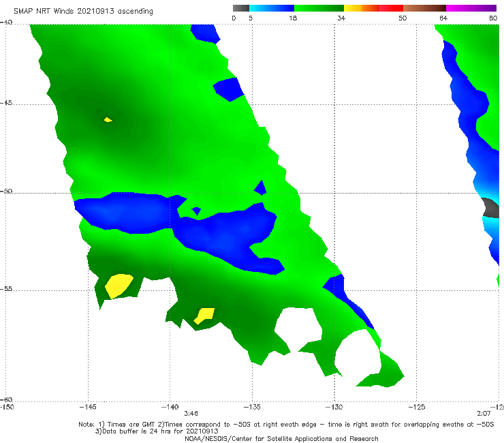Click the note "3)Data buffer is 24 hrs for 20210913"

click(157, 431)
